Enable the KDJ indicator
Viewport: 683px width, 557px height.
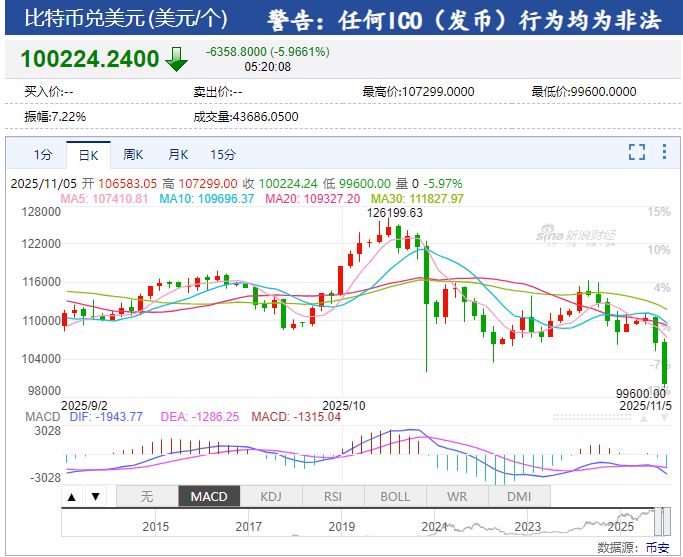271,496
